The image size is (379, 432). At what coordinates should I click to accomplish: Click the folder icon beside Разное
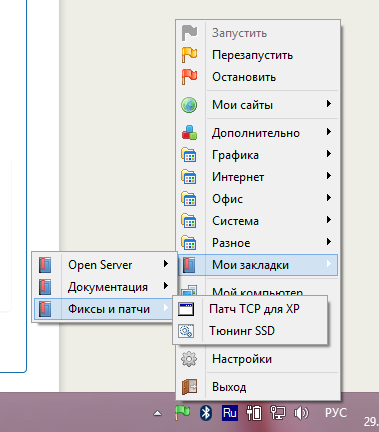[189, 243]
